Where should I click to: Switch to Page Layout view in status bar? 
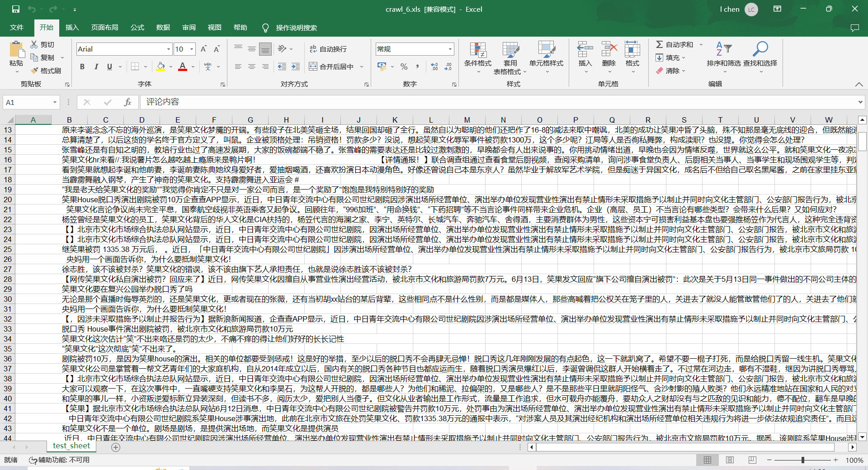click(730, 460)
